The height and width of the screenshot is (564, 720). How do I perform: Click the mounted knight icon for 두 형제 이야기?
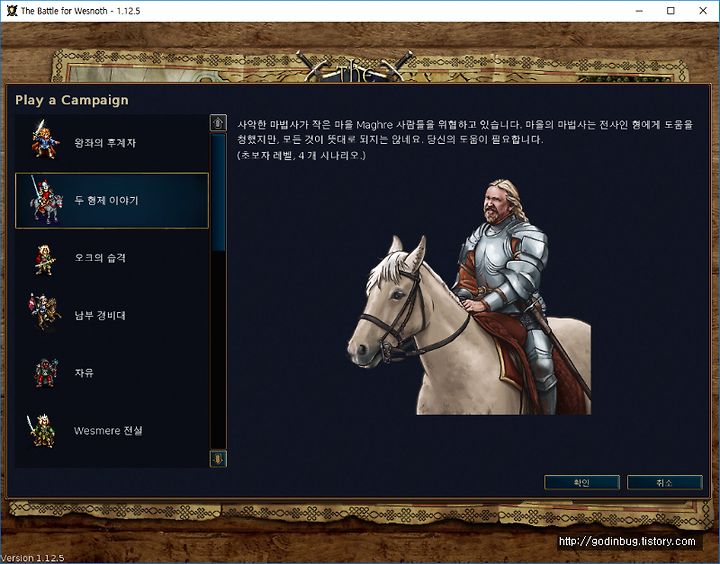coord(45,200)
